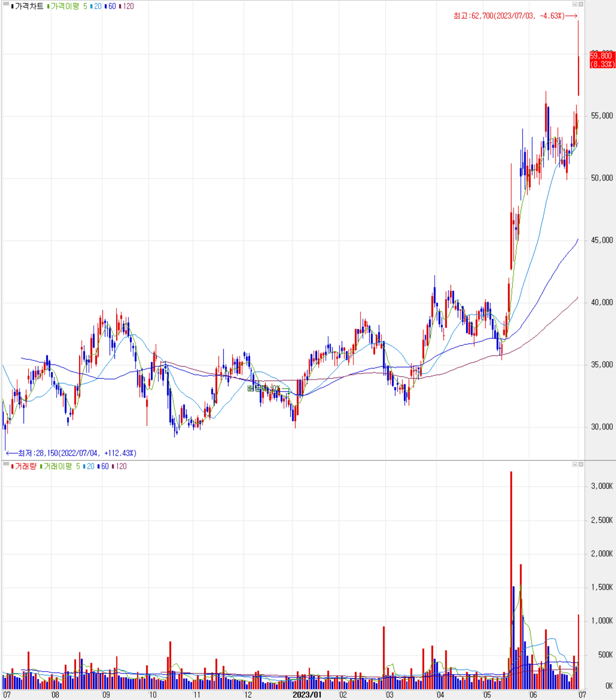Screen dimensions: 616x700
Task: Click the price 120-day moving average legend
Action: (127, 6)
